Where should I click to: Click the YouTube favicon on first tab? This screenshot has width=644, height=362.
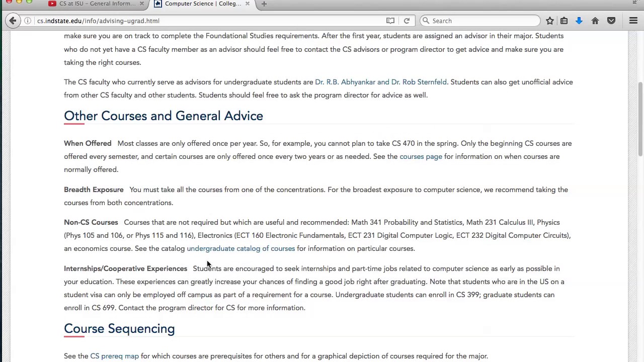pyautogui.click(x=52, y=4)
